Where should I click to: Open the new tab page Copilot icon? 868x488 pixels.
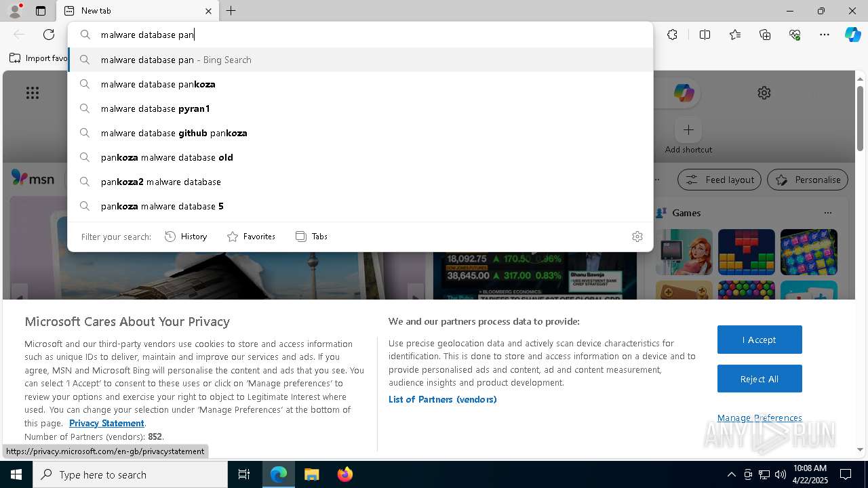tap(684, 93)
